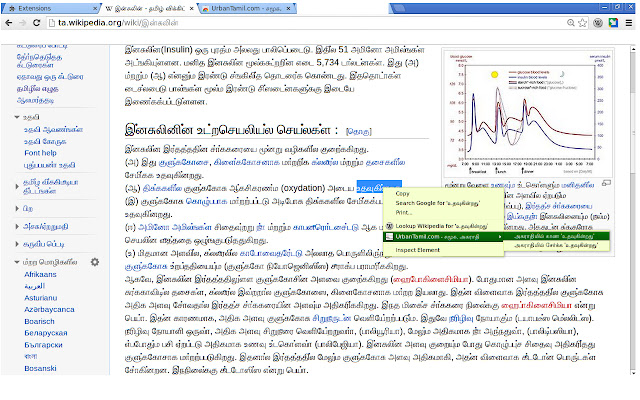The width and height of the screenshot is (640, 400).
Task: Choose Search Google for selected word
Action: (443, 203)
